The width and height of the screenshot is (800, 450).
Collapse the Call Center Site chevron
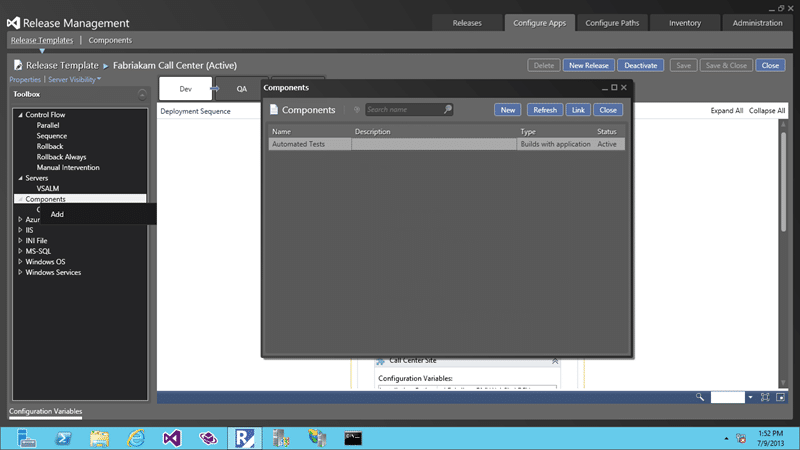coord(555,361)
